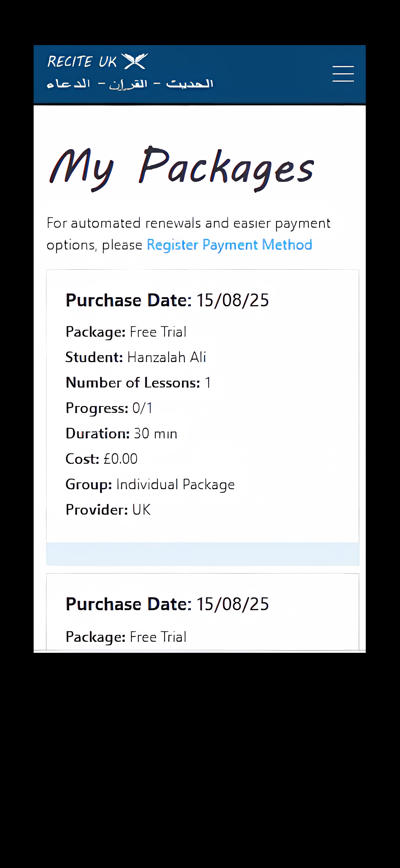The height and width of the screenshot is (868, 400).
Task: Click the Student name Hanzalah Ali
Action: pos(167,357)
